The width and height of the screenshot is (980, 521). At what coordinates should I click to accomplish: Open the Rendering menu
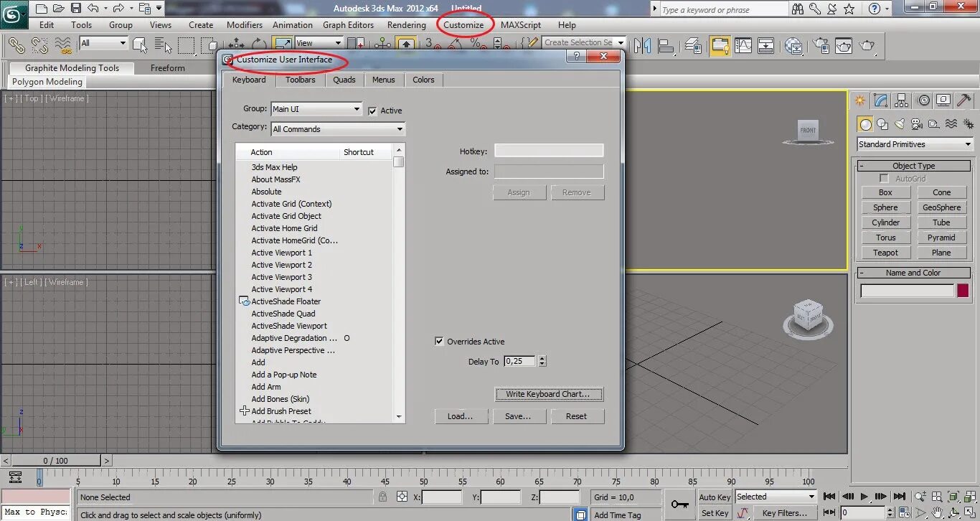point(407,25)
